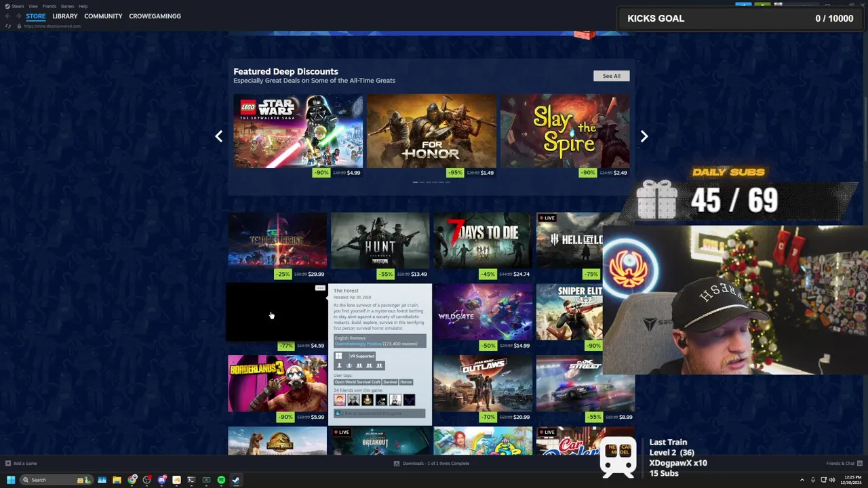Click Add a Game

point(21,464)
